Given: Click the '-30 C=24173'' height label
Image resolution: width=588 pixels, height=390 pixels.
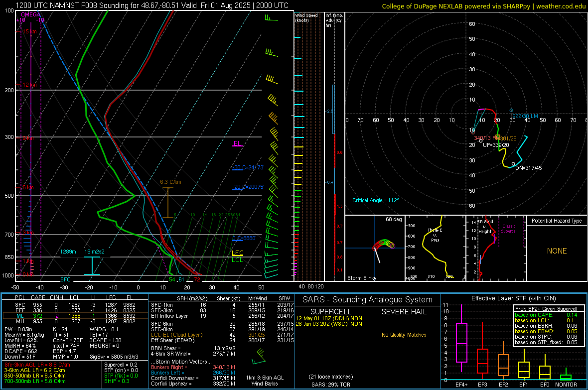Looking at the screenshot, I should coord(248,167).
